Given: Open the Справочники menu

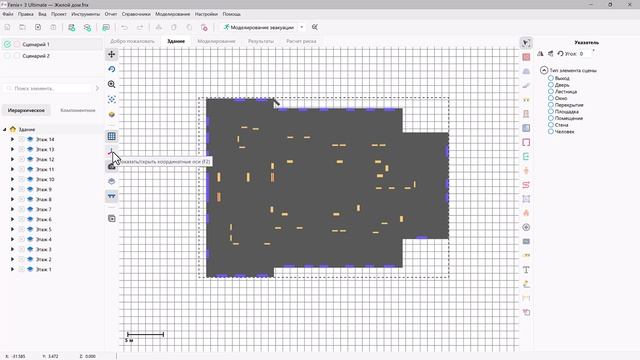Looking at the screenshot, I should point(136,14).
